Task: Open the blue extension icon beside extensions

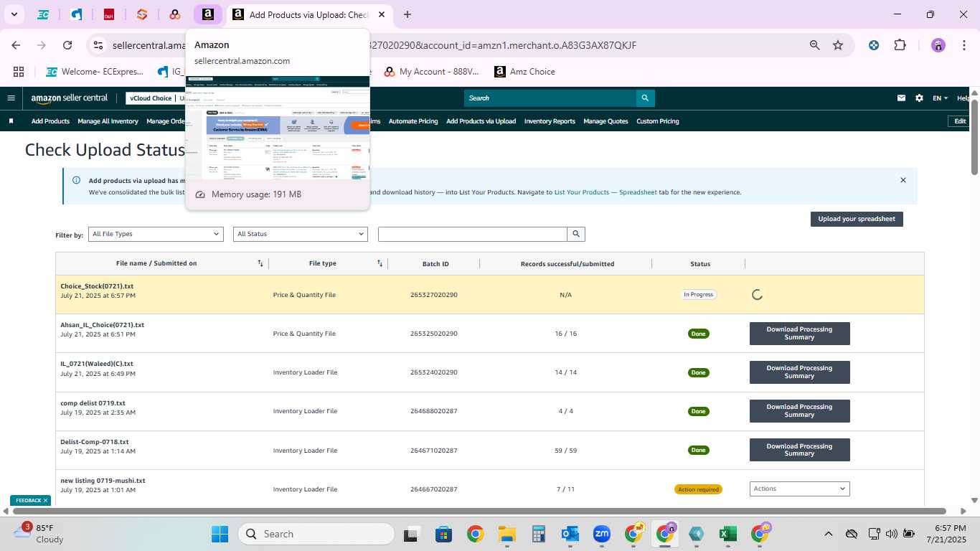Action: point(874,45)
